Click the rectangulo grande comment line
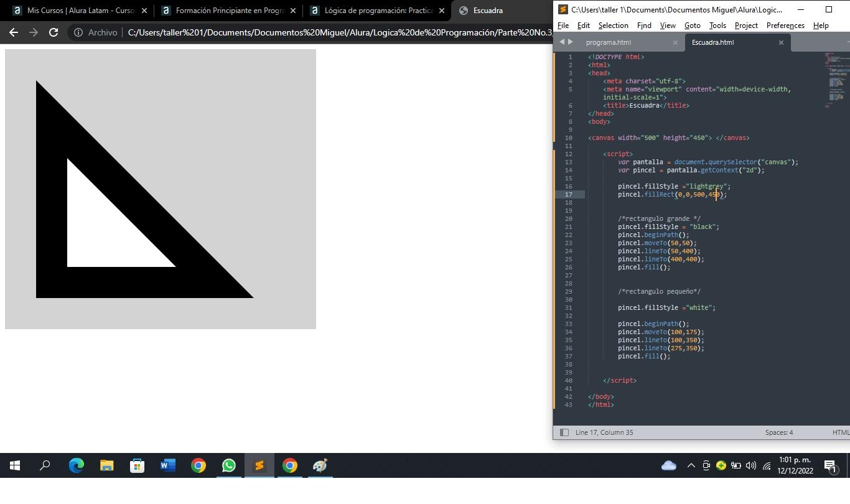This screenshot has height=504, width=850. [659, 218]
